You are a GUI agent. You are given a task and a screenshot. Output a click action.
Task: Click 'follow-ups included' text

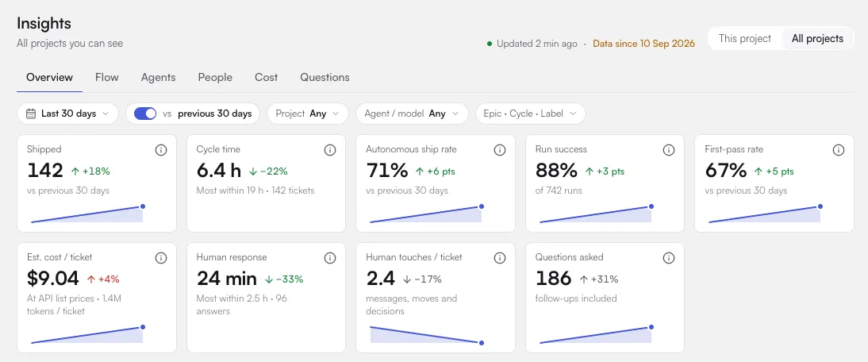pyautogui.click(x=576, y=298)
